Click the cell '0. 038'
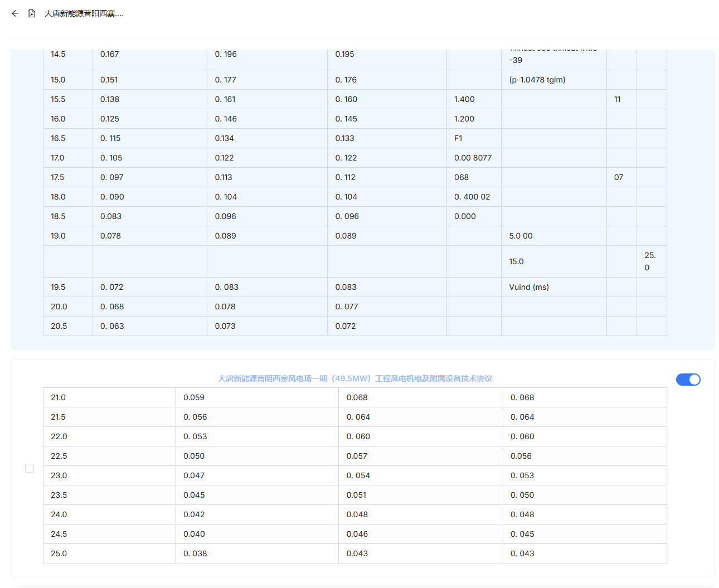This screenshot has height=588, width=719. point(257,553)
